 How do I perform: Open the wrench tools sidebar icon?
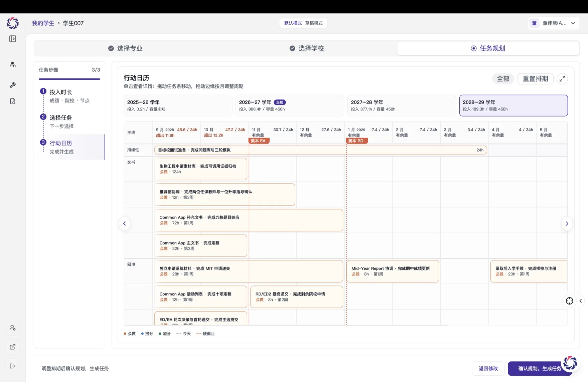click(13, 85)
